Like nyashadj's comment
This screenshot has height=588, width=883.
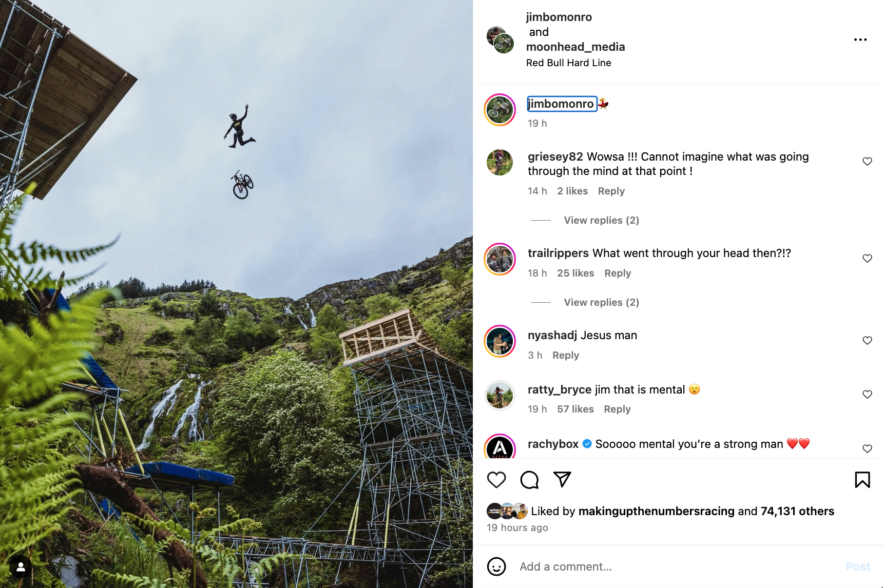tap(867, 341)
